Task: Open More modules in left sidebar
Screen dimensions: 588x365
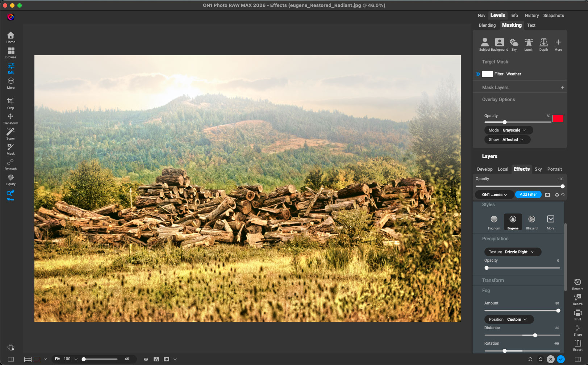Action: point(11,83)
